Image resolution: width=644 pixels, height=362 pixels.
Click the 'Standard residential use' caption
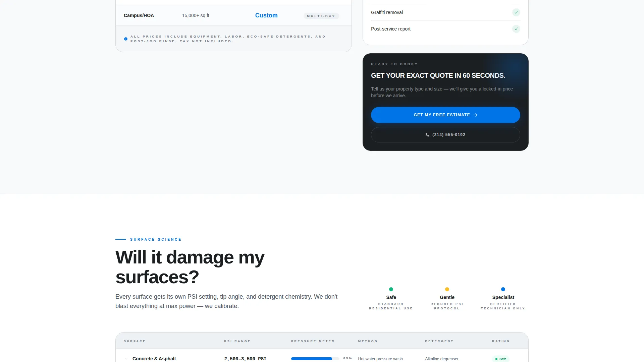(x=391, y=306)
